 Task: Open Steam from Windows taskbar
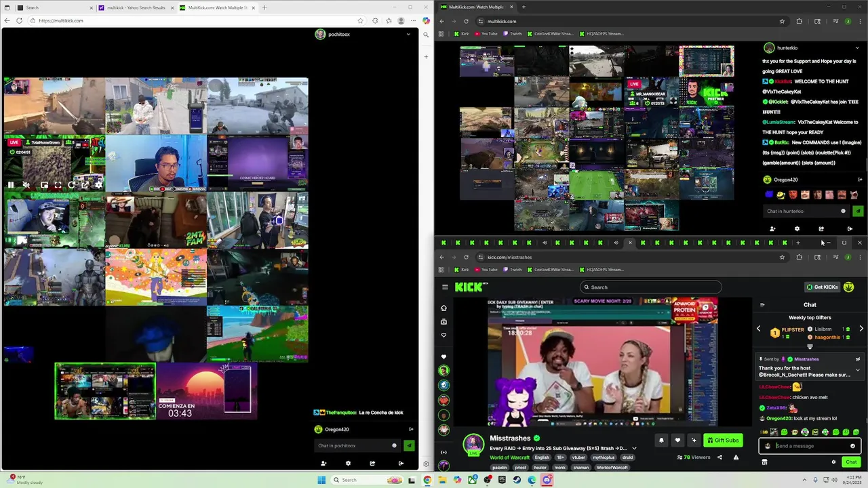pyautogui.click(x=517, y=480)
